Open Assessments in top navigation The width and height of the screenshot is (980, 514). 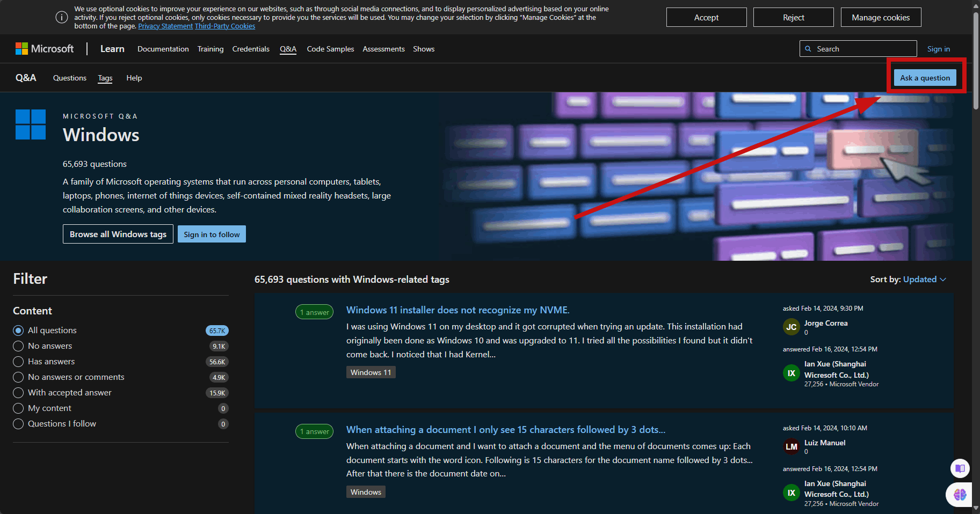[x=383, y=49]
